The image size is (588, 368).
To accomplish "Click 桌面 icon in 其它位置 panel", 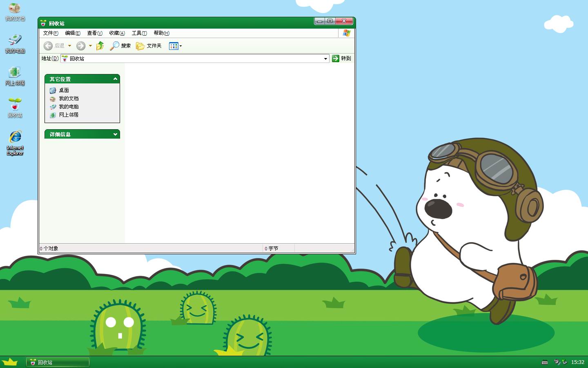I will pyautogui.click(x=53, y=90).
